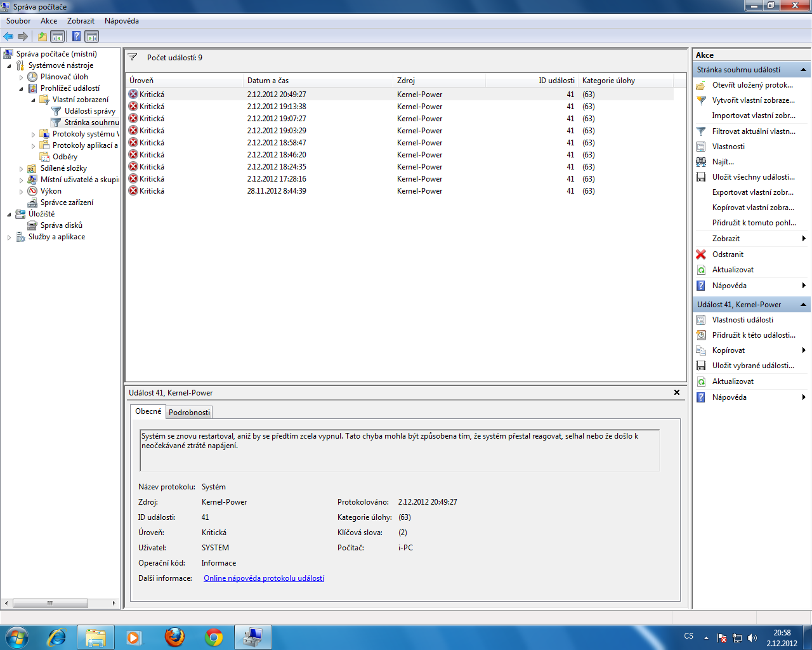Expand the Plánovač úloh tree node
The width and height of the screenshot is (812, 650).
(x=21, y=77)
